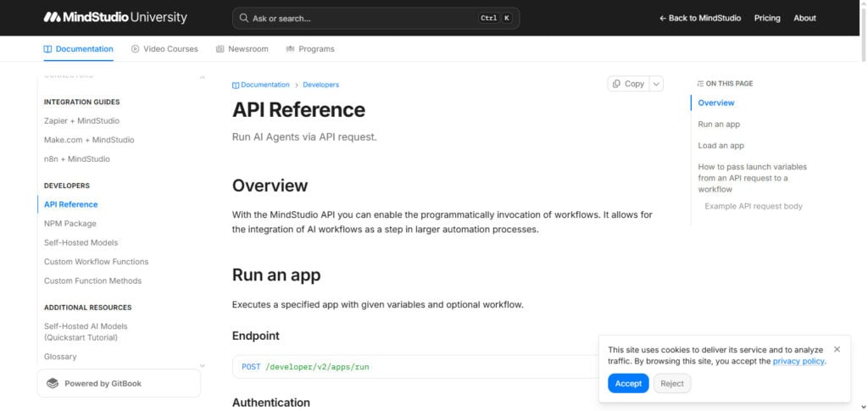Screen dimensions: 868x411
Task: Click Developers breadcrumb link
Action: click(x=321, y=85)
